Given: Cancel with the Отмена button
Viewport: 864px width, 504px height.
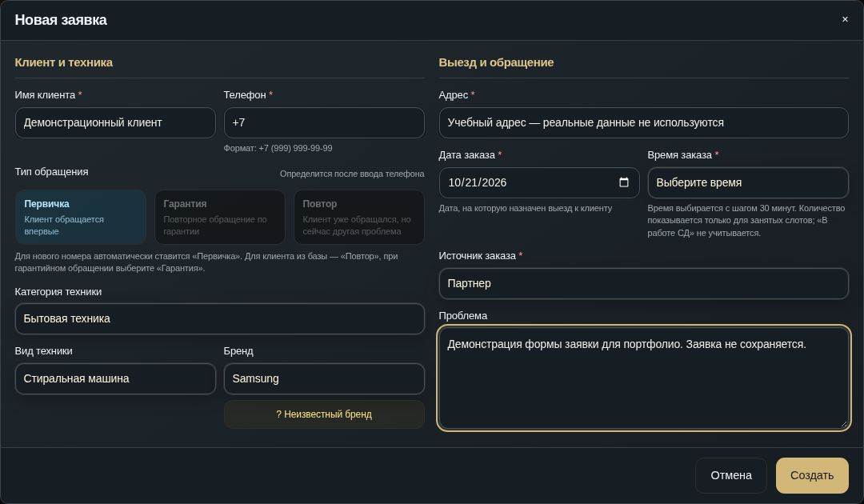Looking at the screenshot, I should coord(730,475).
